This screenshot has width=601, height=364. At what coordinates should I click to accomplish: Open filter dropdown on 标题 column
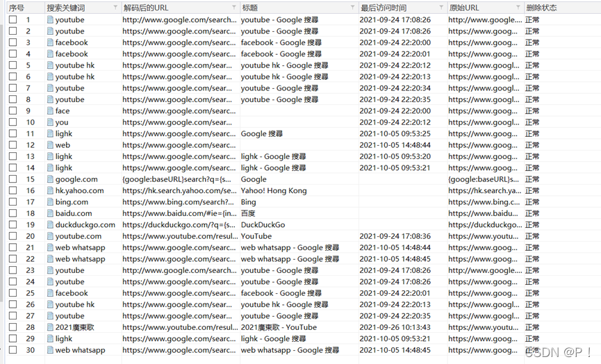[353, 7]
